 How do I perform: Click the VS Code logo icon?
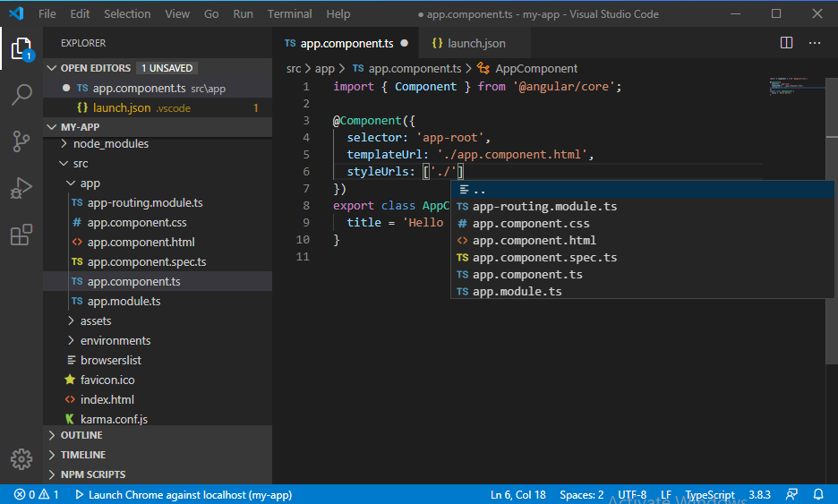point(16,13)
